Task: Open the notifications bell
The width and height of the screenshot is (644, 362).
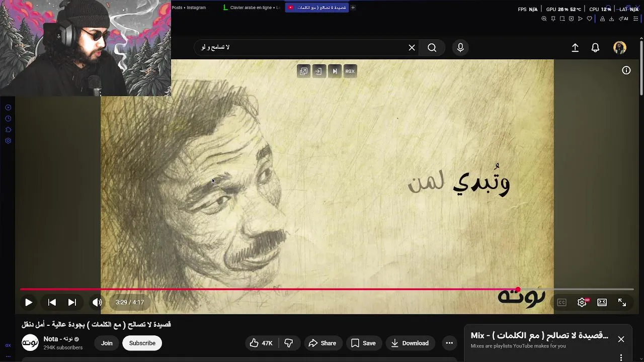Action: point(595,47)
